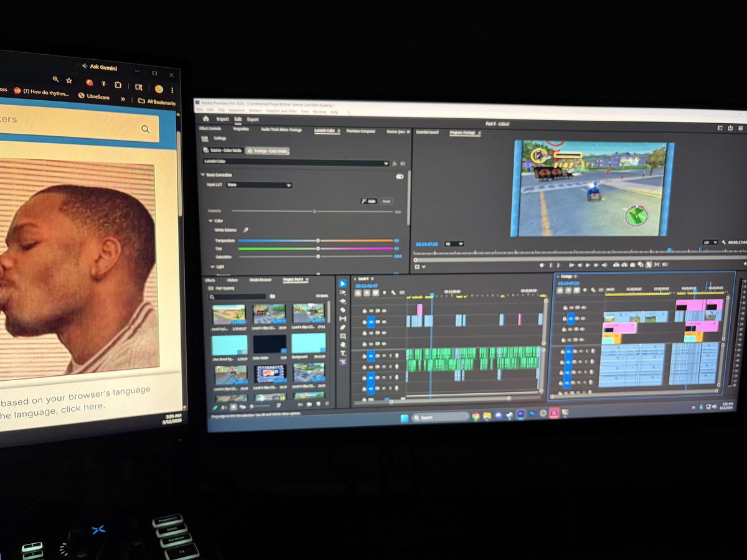Click the Reset button in Lumetri
747x560 pixels.
pyautogui.click(x=387, y=201)
